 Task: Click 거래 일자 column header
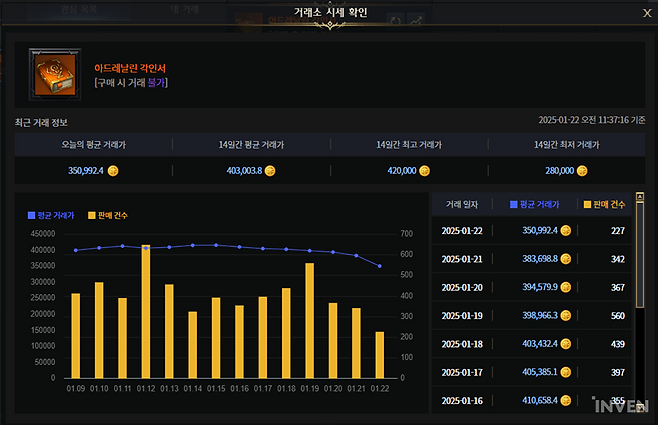click(463, 204)
